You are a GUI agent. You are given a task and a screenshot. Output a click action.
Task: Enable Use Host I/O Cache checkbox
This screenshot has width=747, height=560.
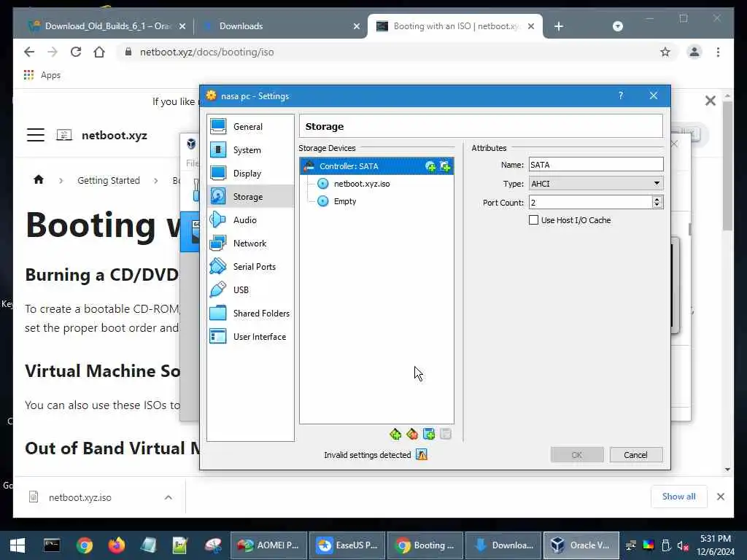pos(533,220)
